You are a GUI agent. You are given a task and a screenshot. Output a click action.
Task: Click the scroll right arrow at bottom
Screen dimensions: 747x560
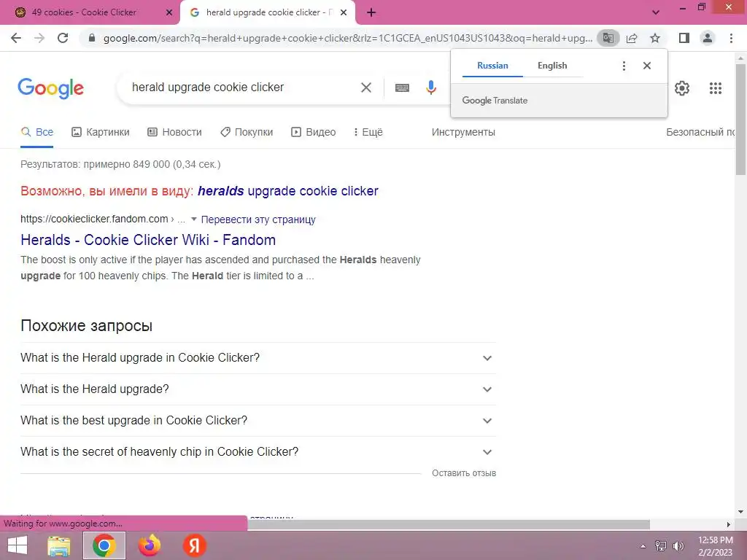(x=728, y=524)
